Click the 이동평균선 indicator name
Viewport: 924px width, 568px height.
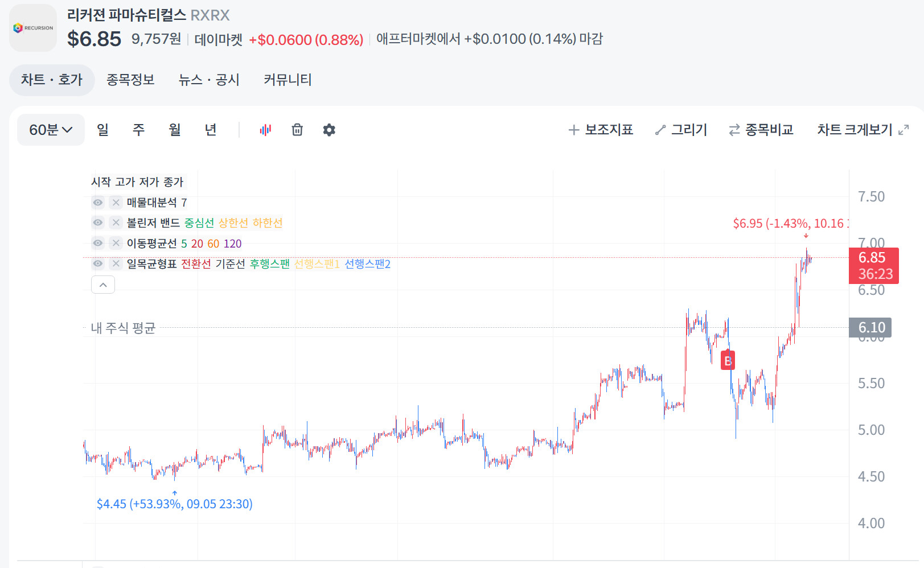click(151, 243)
